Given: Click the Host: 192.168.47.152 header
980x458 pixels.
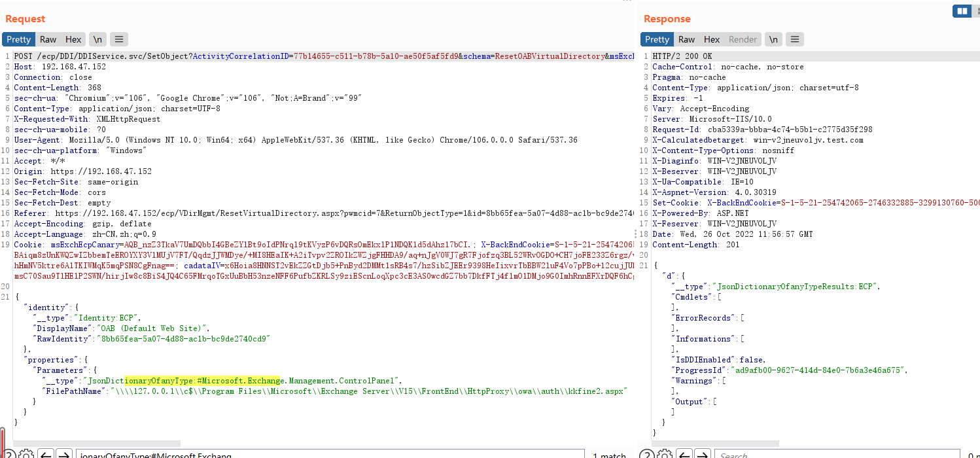Looking at the screenshot, I should 60,67.
